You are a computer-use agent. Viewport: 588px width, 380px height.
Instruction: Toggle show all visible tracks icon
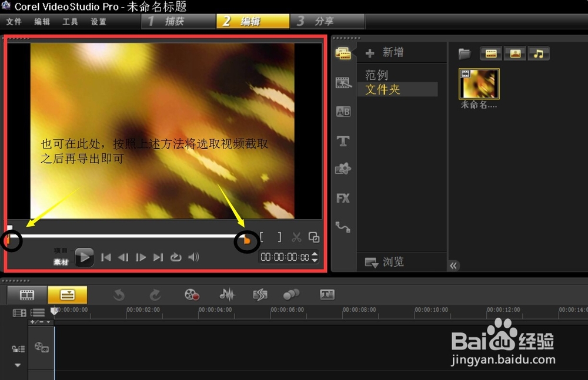pos(19,312)
